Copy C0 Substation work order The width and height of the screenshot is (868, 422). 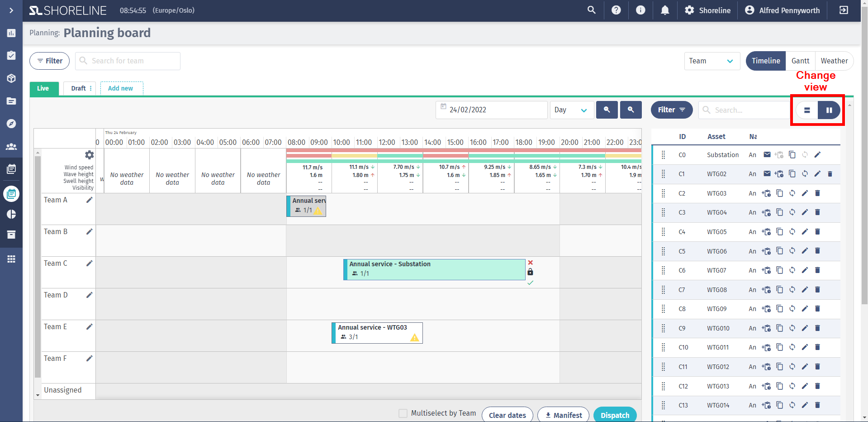[792, 155]
